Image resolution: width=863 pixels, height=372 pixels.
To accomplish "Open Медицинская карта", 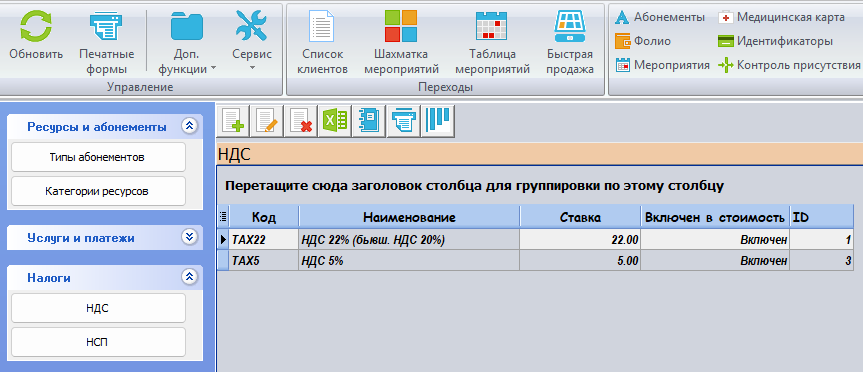I will (x=781, y=17).
